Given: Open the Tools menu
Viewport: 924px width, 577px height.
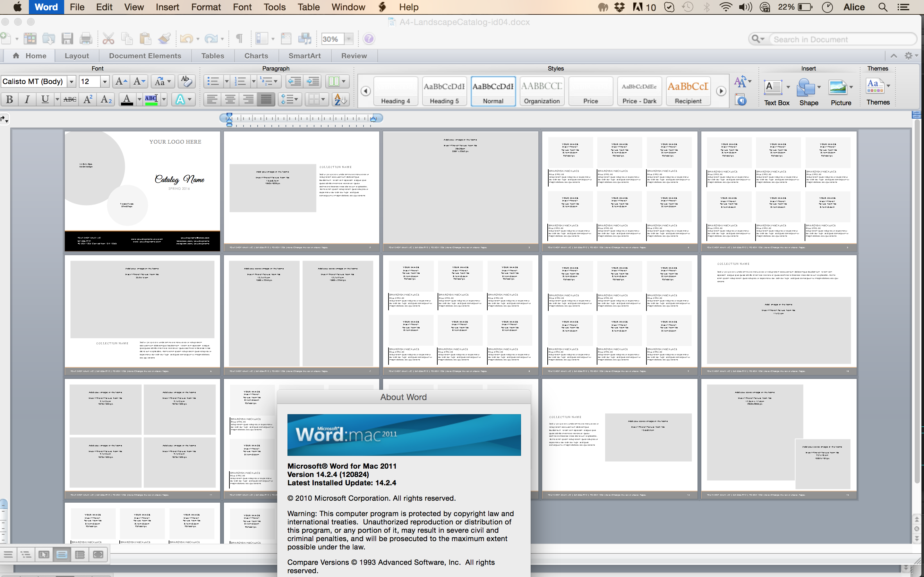Looking at the screenshot, I should (274, 7).
